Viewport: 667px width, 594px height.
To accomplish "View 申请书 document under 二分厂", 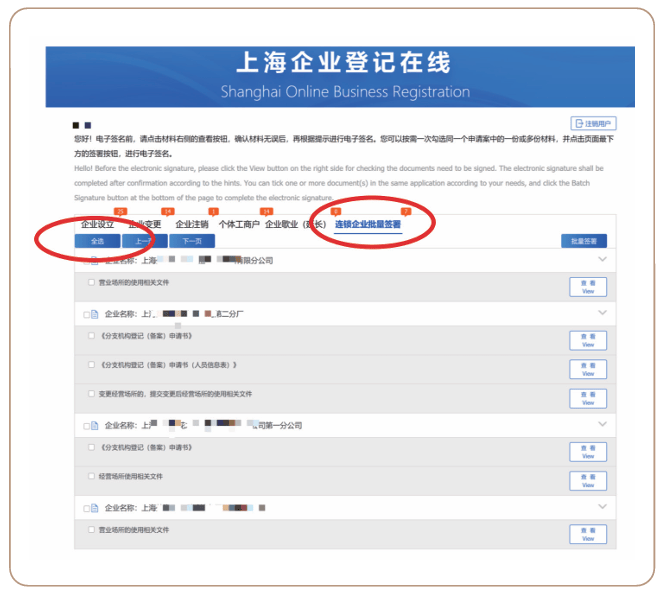I will tap(588, 340).
